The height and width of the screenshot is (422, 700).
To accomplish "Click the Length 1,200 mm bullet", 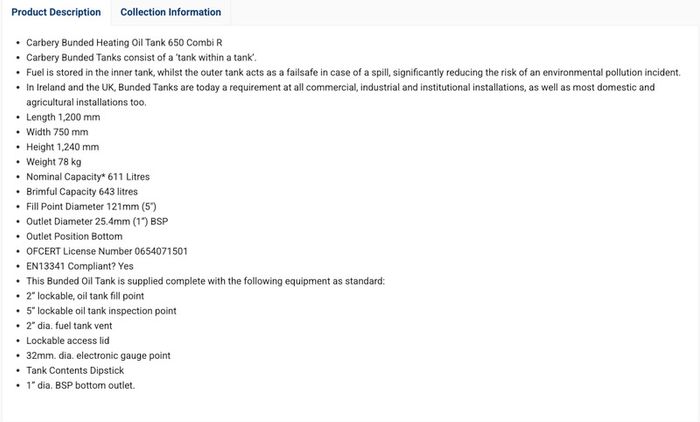I will click(x=63, y=117).
